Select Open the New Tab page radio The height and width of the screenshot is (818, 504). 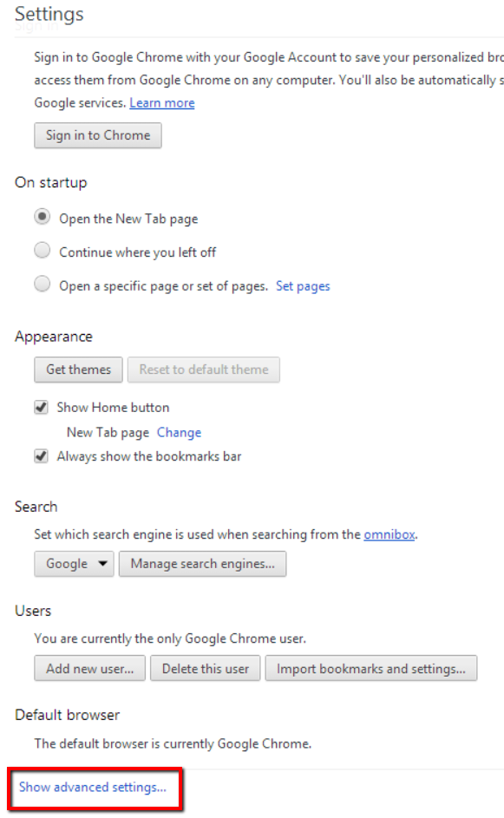(43, 217)
